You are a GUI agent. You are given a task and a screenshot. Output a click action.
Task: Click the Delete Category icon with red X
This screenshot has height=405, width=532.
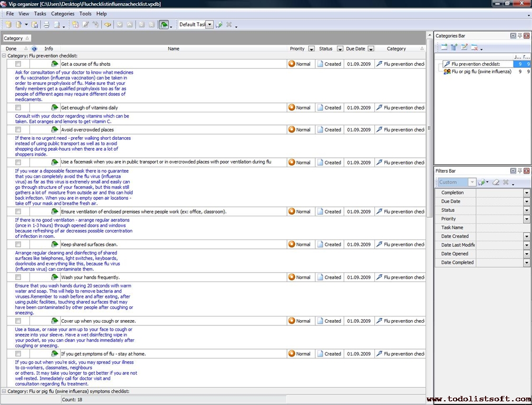(x=475, y=47)
